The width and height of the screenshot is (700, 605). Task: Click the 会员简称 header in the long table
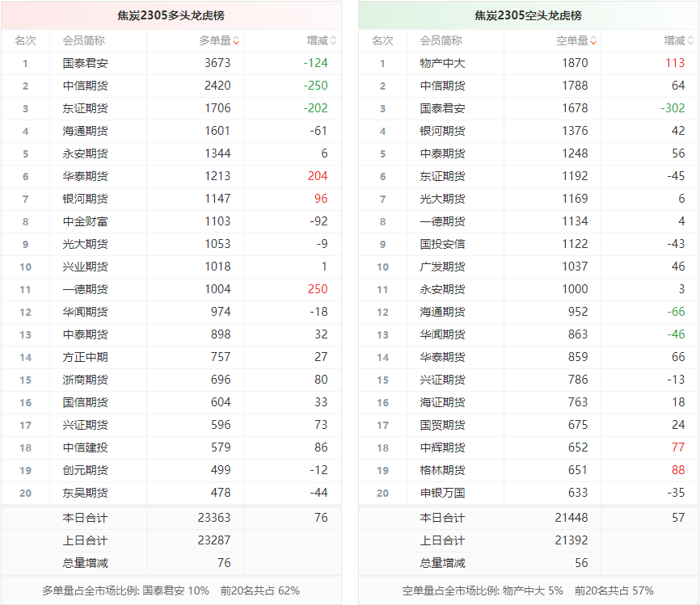click(82, 40)
